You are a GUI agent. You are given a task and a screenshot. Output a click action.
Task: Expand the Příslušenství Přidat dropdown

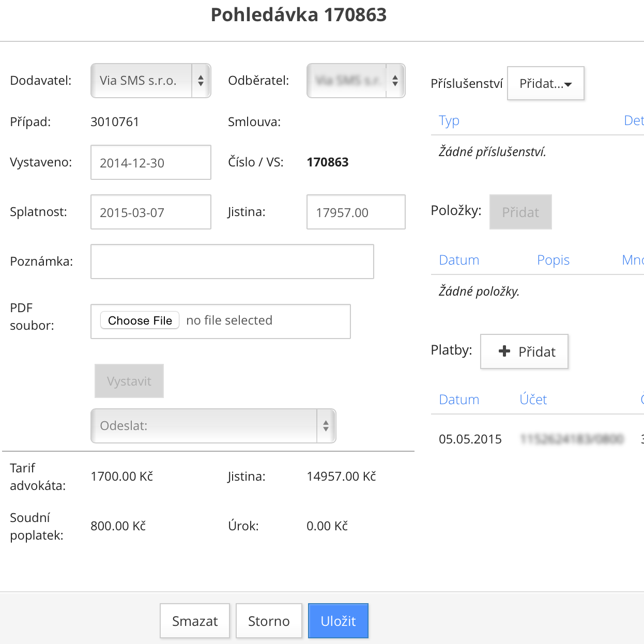(x=545, y=83)
